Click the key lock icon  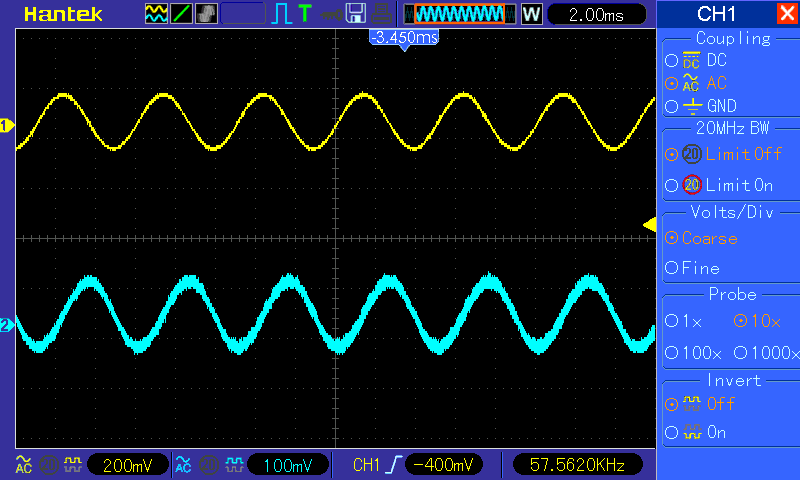(x=331, y=15)
